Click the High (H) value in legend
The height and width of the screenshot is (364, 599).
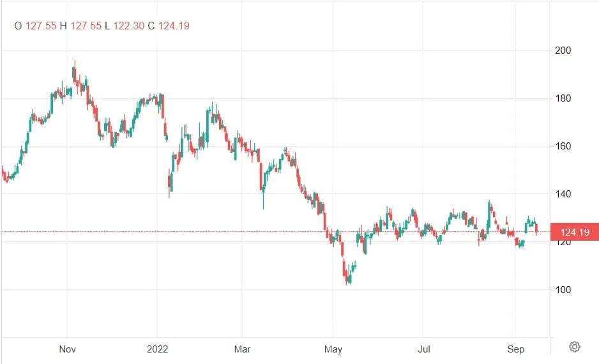(x=86, y=26)
